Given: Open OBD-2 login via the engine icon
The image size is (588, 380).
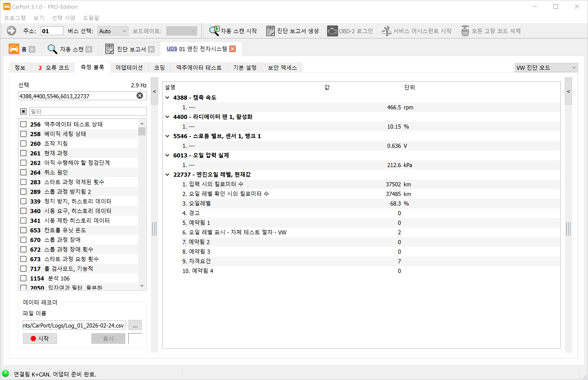Looking at the screenshot, I should (332, 31).
